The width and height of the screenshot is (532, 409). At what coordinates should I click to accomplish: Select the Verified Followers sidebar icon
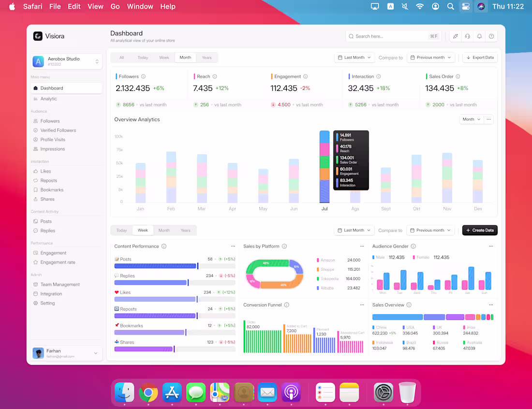(x=35, y=130)
